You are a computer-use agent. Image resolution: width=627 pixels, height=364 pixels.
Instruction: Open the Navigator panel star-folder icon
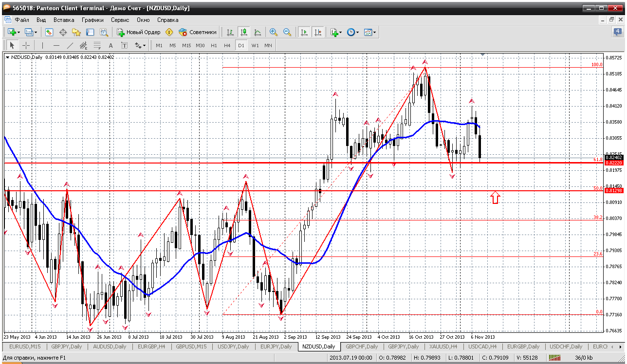[76, 32]
